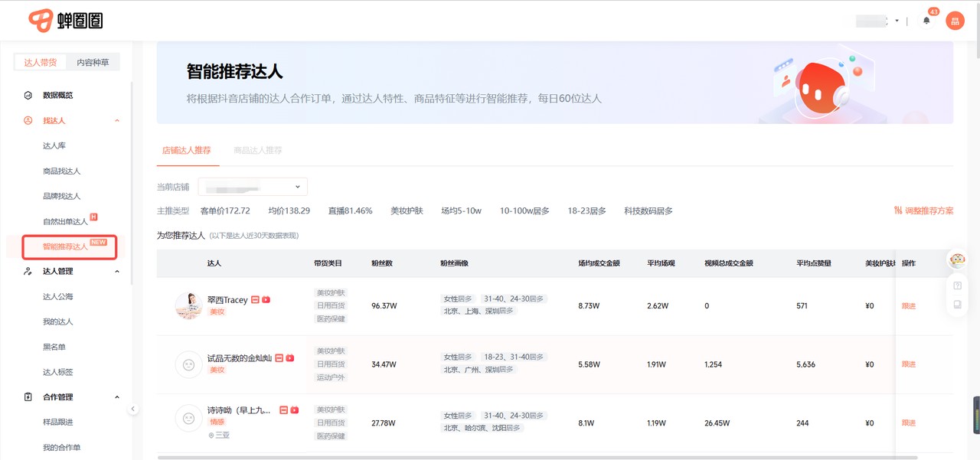980x460 pixels.
Task: Click the 三亚 location pin icon
Action: pyautogui.click(x=211, y=435)
